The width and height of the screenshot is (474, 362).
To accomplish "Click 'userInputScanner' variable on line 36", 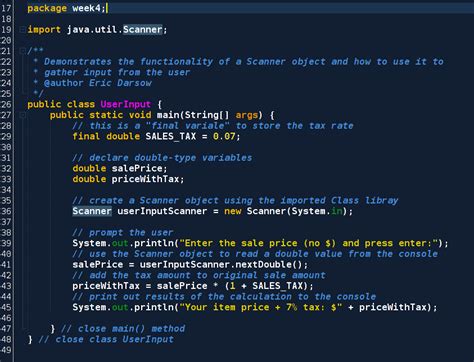I will point(162,211).
